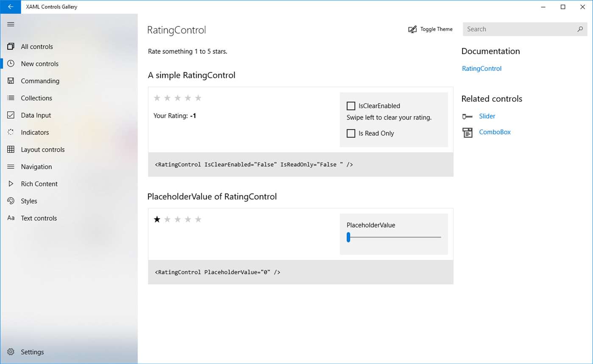
Task: Click 'PlaceholderValue of RatingControl' heading
Action: (x=212, y=197)
